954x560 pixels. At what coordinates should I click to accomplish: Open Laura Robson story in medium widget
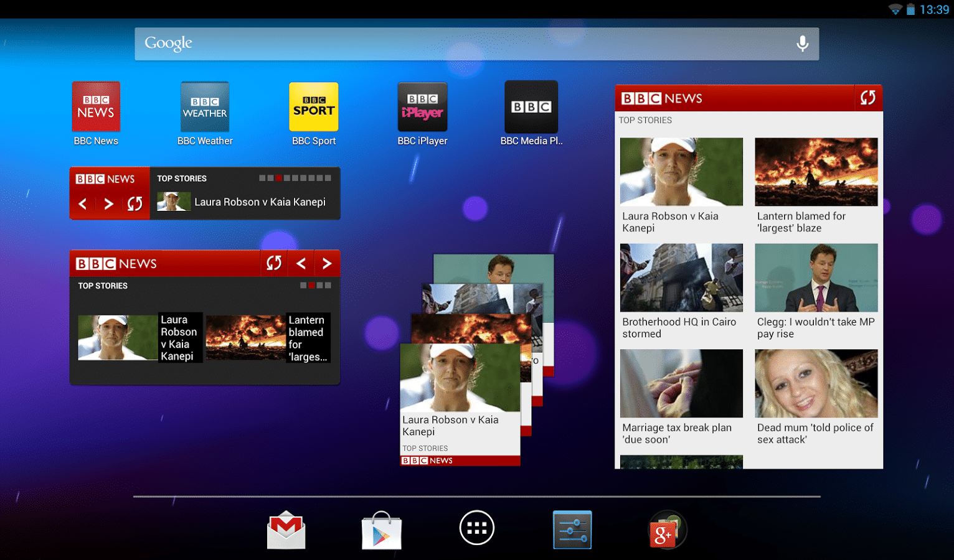click(x=140, y=337)
